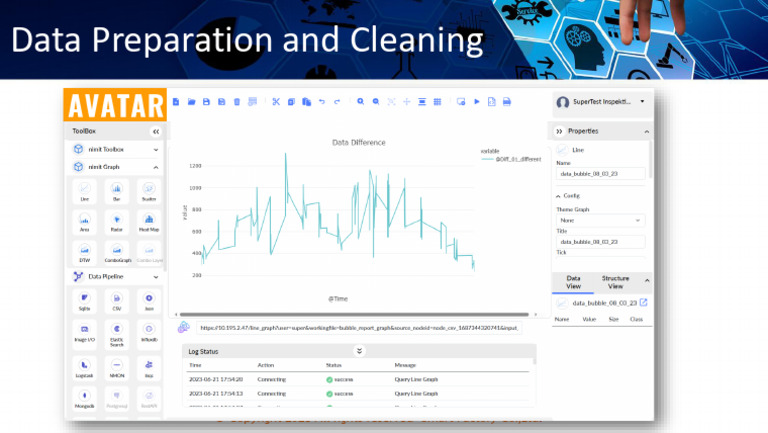768x433 pixels.
Task: Add the Heat Map graph tool
Action: pos(149,222)
